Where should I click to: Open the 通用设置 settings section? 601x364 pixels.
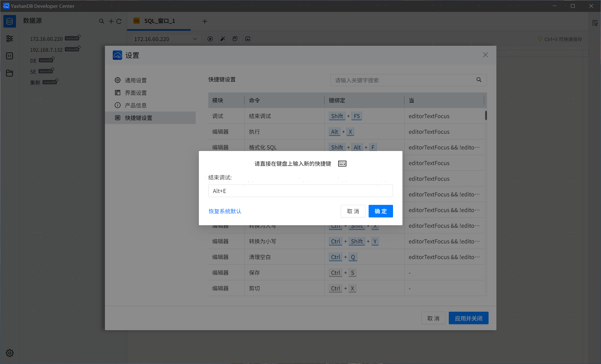point(136,80)
